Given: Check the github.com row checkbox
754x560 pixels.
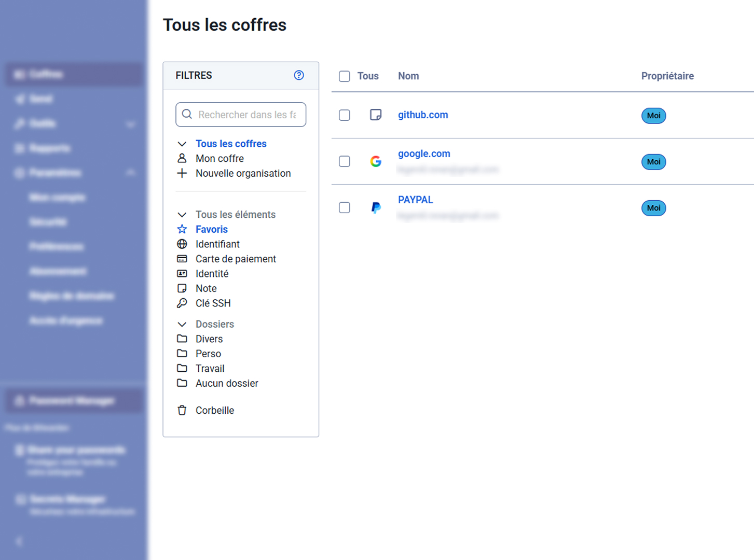Looking at the screenshot, I should [x=345, y=115].
